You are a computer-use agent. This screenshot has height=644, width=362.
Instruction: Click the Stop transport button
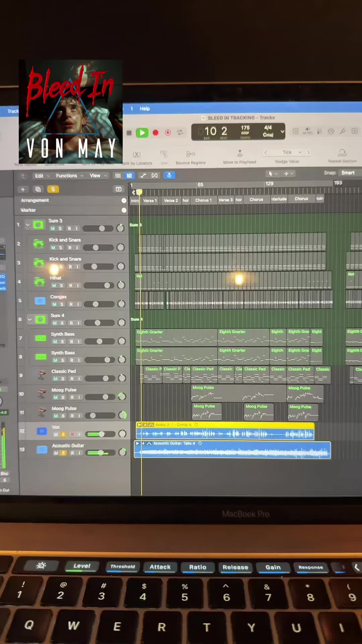coord(129,133)
